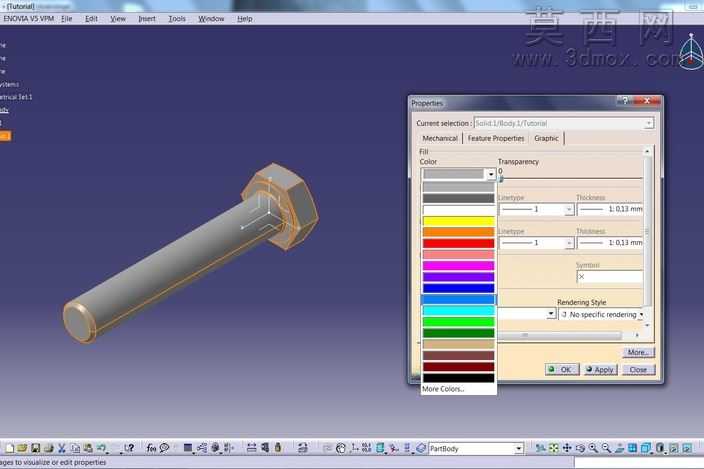This screenshot has height=469, width=704.
Task: Click the Apply button
Action: click(600, 369)
